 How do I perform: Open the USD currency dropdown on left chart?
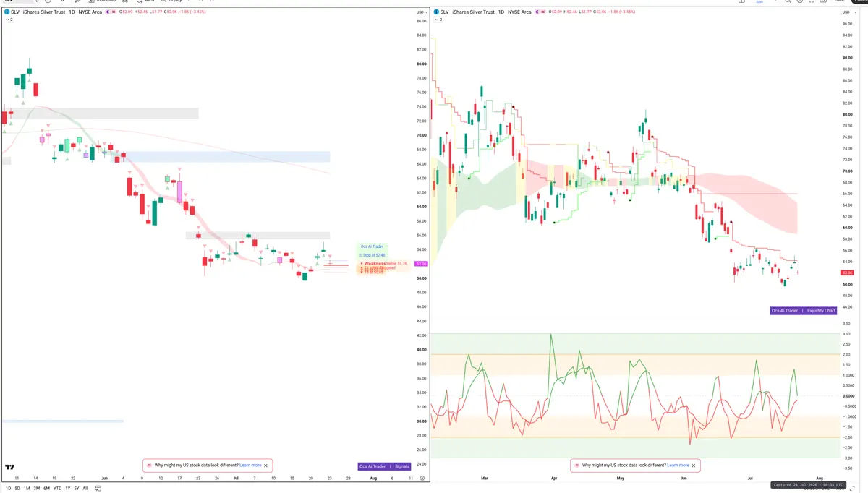click(x=420, y=12)
